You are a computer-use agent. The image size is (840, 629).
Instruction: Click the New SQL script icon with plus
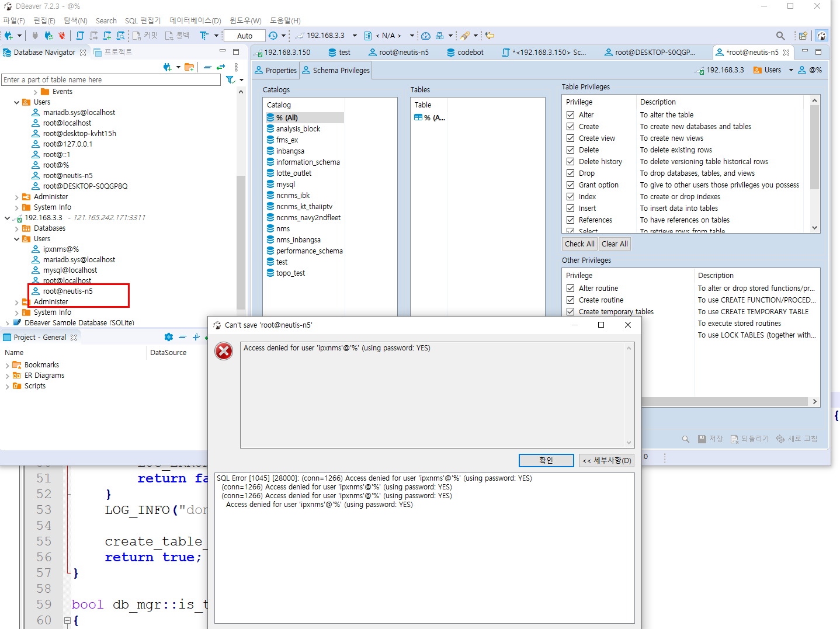click(x=107, y=36)
